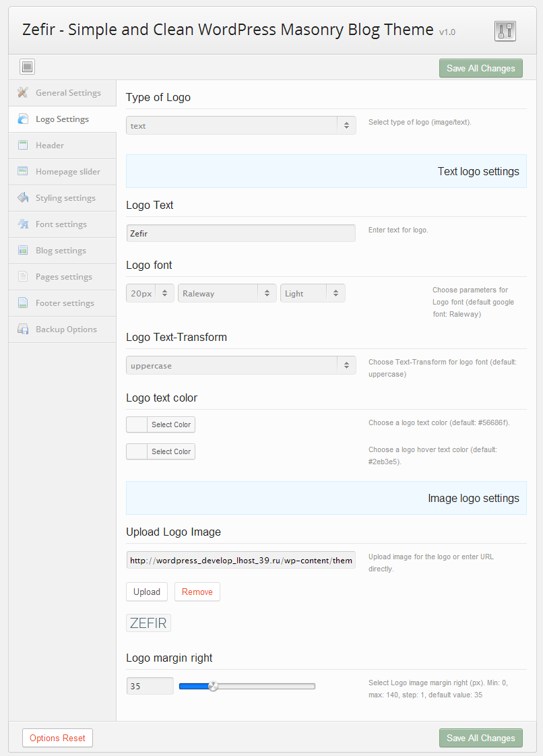Click the Backup Options disk icon
The image size is (543, 756).
click(23, 329)
